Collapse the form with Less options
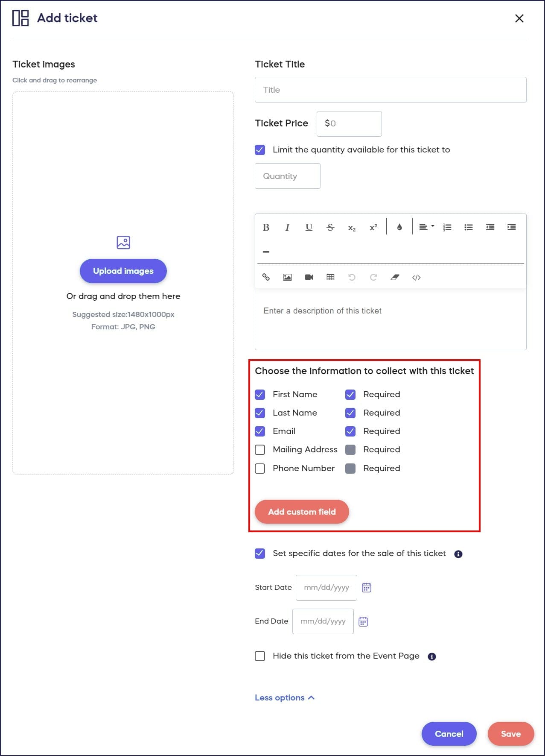This screenshot has width=545, height=756. (x=284, y=697)
